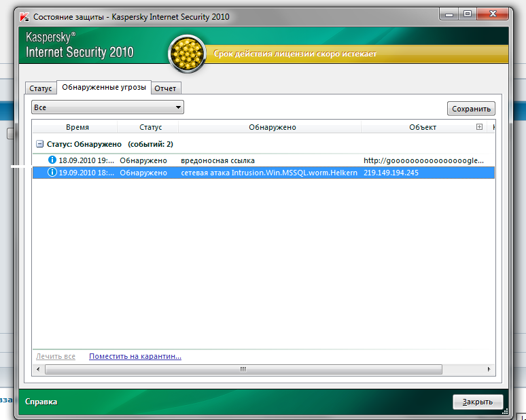Sort by the Обнаружено column header
Screen dimensions: 526x420
point(273,127)
